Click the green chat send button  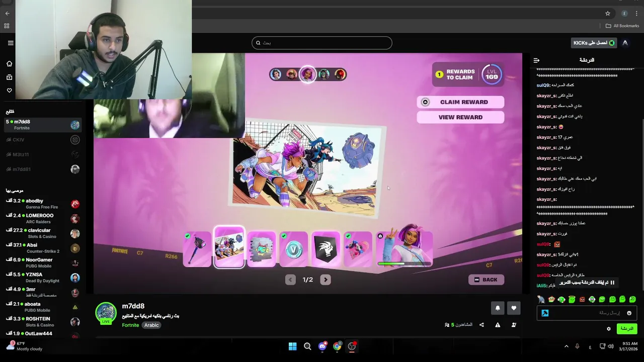point(626,329)
